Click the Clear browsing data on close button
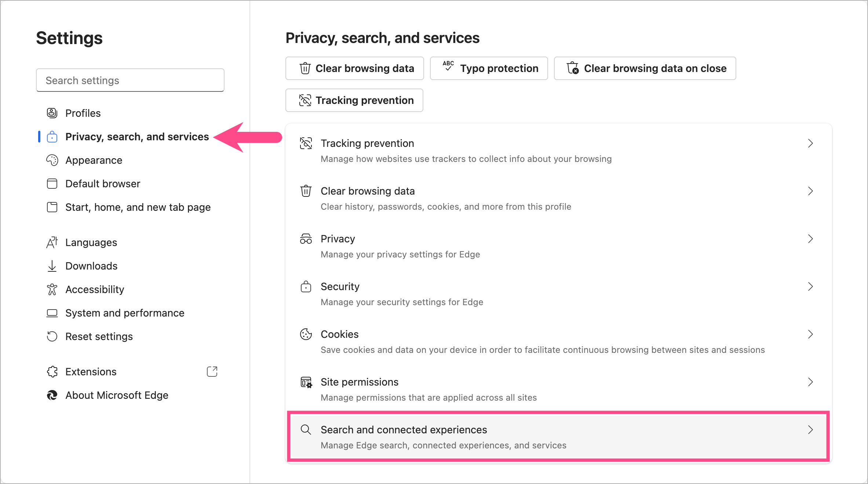 tap(645, 68)
